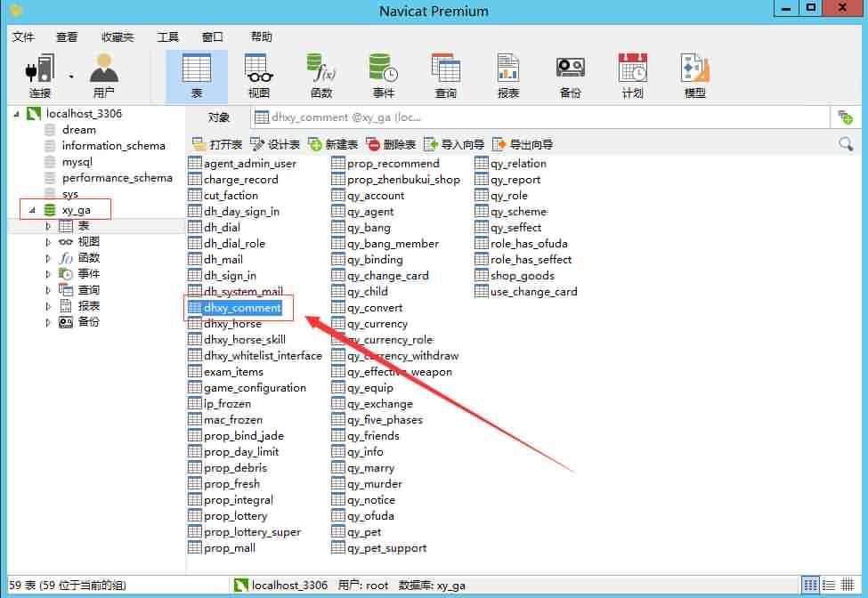This screenshot has width=868, height=598.
Task: Click the 连接 (Connection) toolbar icon
Action: pos(40,76)
